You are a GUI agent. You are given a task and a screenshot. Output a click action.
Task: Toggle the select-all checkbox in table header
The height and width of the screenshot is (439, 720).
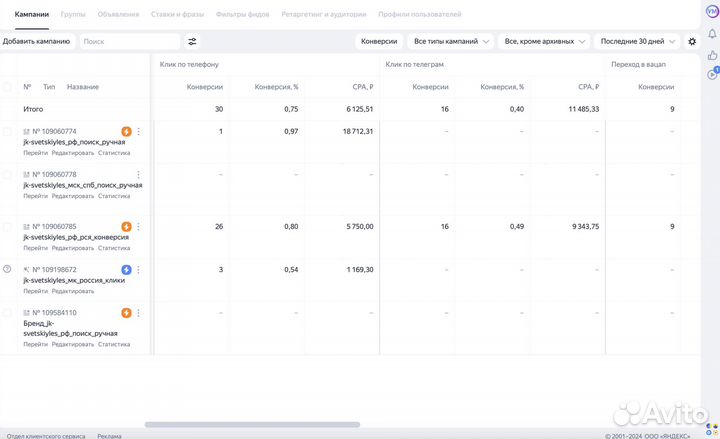[7, 87]
